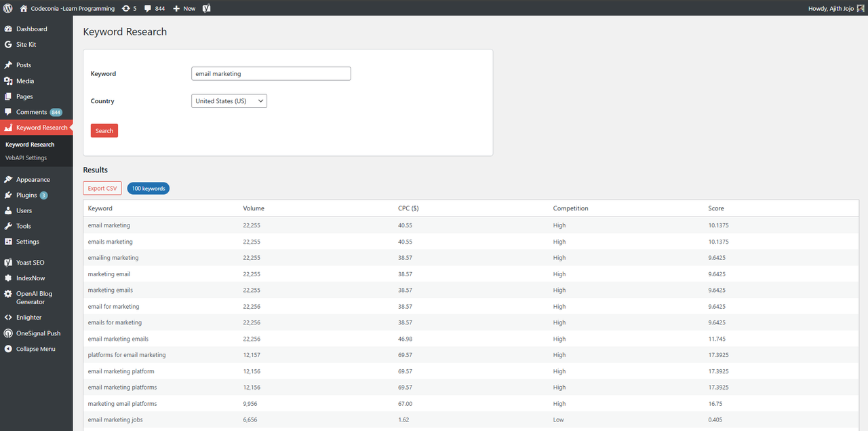Viewport: 868px width, 431px height.
Task: Click the 46.98 CPC value
Action: 405,339
